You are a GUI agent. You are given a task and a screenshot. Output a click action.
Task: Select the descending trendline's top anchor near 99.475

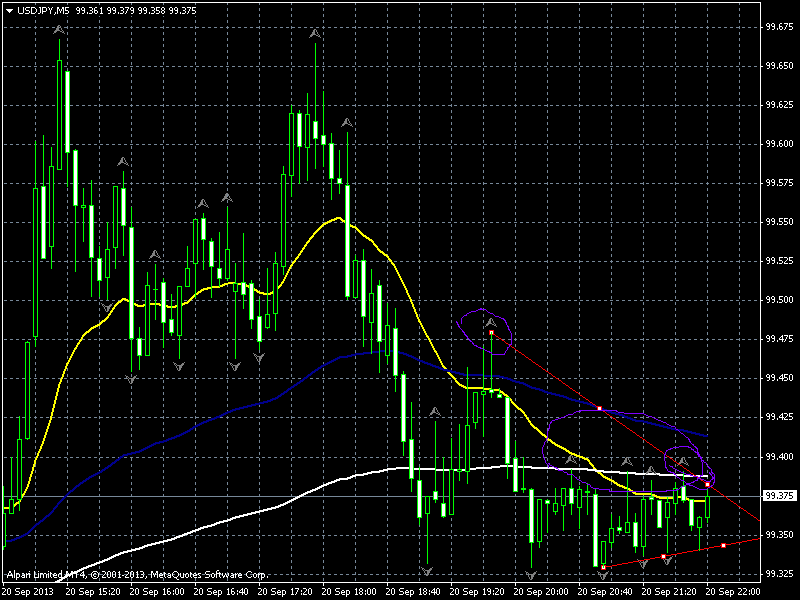coord(491,333)
